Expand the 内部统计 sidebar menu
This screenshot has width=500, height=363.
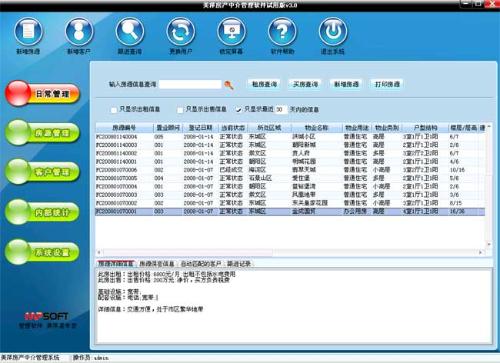tap(43, 212)
